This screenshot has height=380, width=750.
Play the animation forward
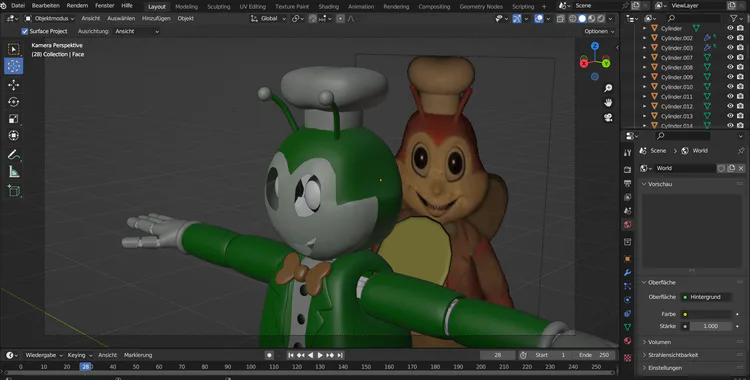[320, 355]
